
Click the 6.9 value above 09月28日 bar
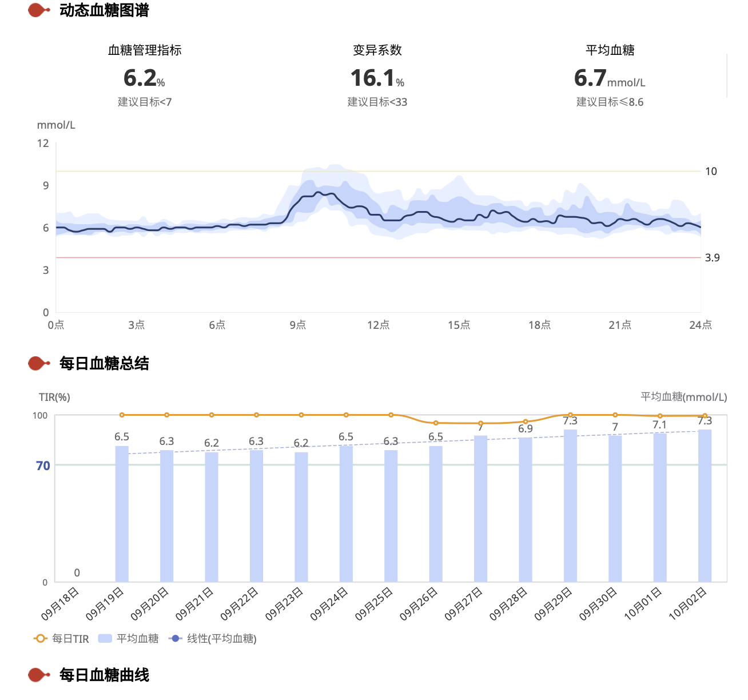coord(526,428)
